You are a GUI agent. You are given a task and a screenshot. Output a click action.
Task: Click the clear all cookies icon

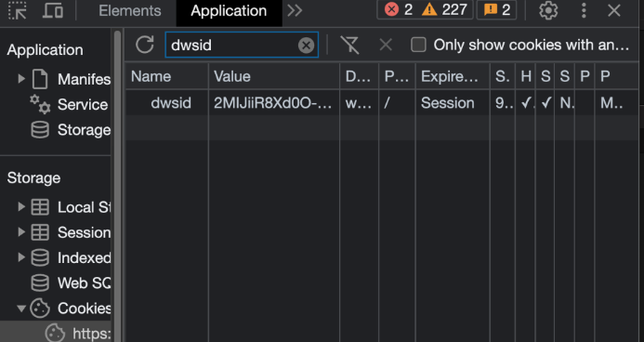[350, 45]
